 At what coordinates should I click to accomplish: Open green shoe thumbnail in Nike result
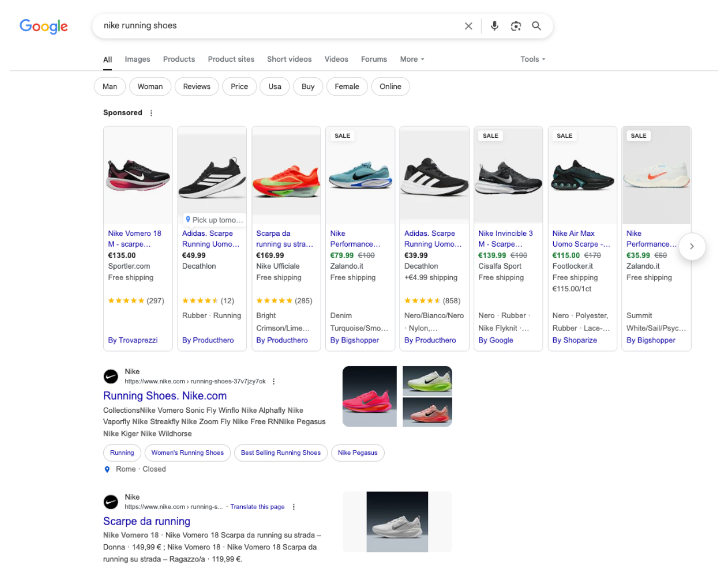coord(427,380)
